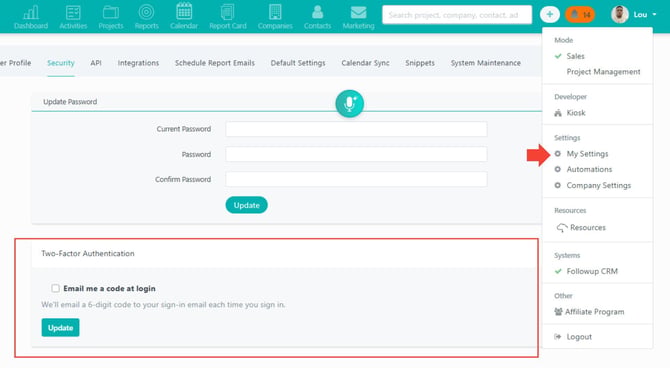The height and width of the screenshot is (376, 670).
Task: Collapse the Lou user dropdown menu
Action: (634, 15)
